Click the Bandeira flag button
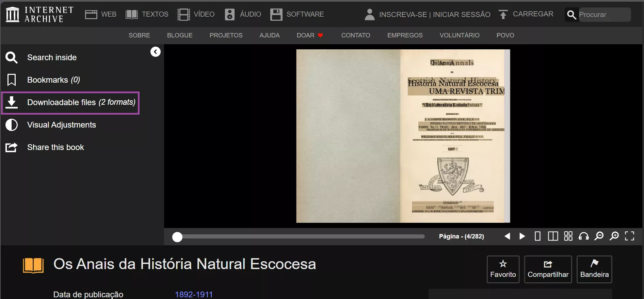The image size is (644, 299). [x=594, y=269]
